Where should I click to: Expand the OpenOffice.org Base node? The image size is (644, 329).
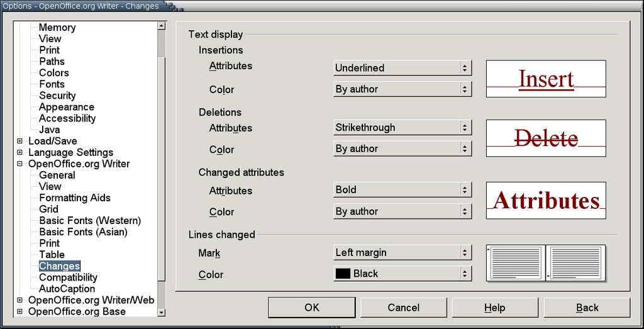[x=20, y=311]
